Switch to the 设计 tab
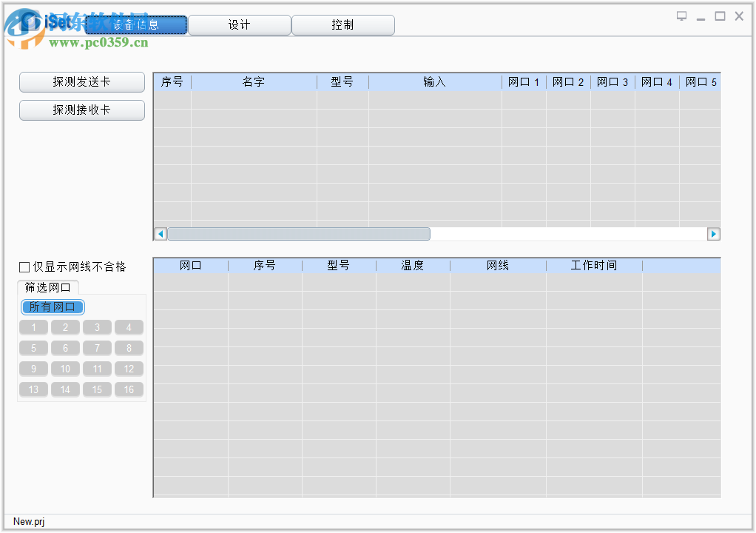This screenshot has width=756, height=533. click(239, 24)
